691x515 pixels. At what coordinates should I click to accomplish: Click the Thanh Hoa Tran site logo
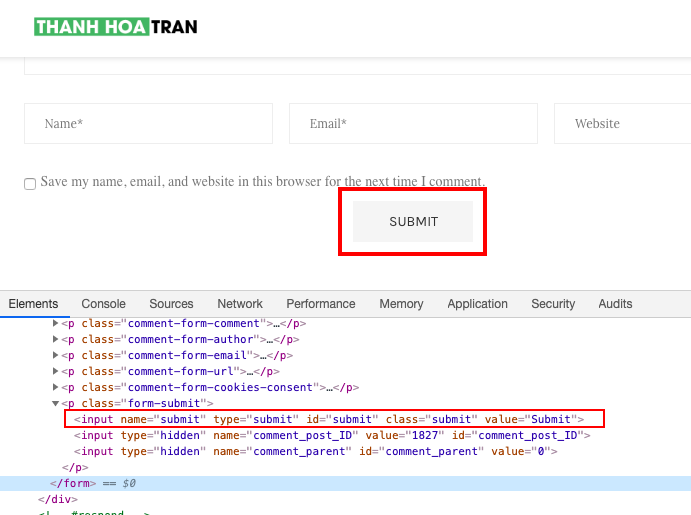[115, 27]
